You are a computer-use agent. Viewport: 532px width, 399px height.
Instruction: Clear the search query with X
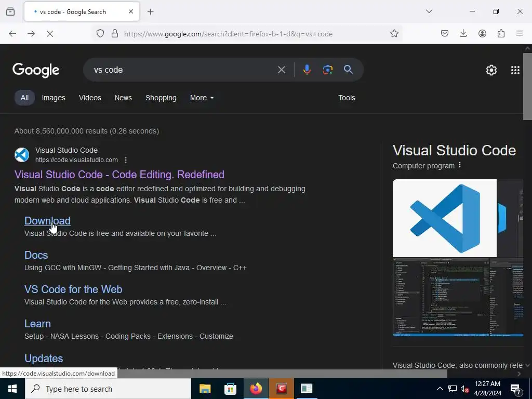pyautogui.click(x=282, y=70)
